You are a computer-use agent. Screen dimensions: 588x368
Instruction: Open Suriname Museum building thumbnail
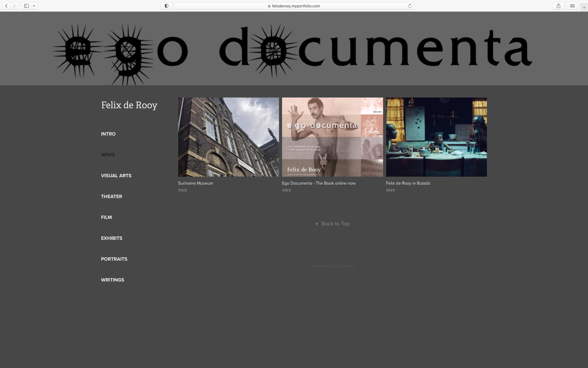228,137
